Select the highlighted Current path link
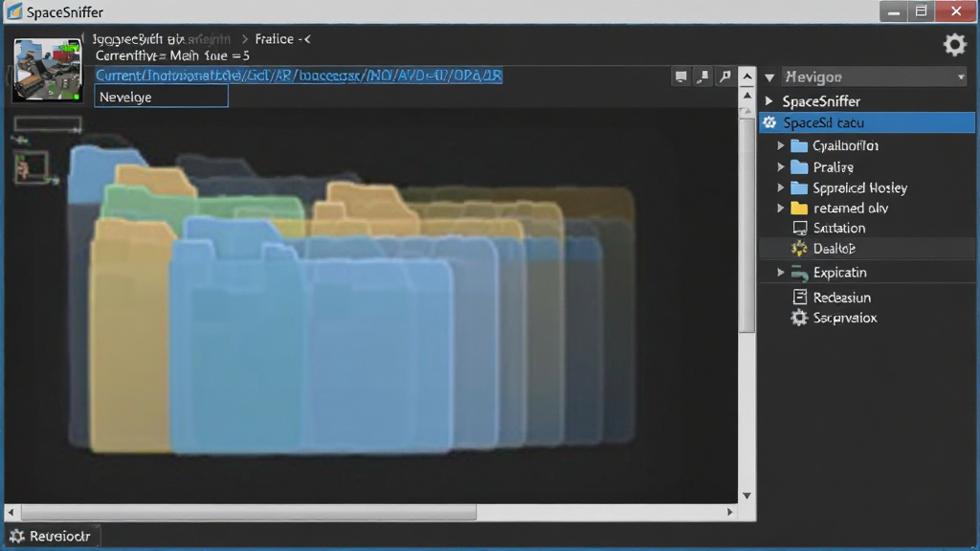980x551 pixels. [x=299, y=76]
